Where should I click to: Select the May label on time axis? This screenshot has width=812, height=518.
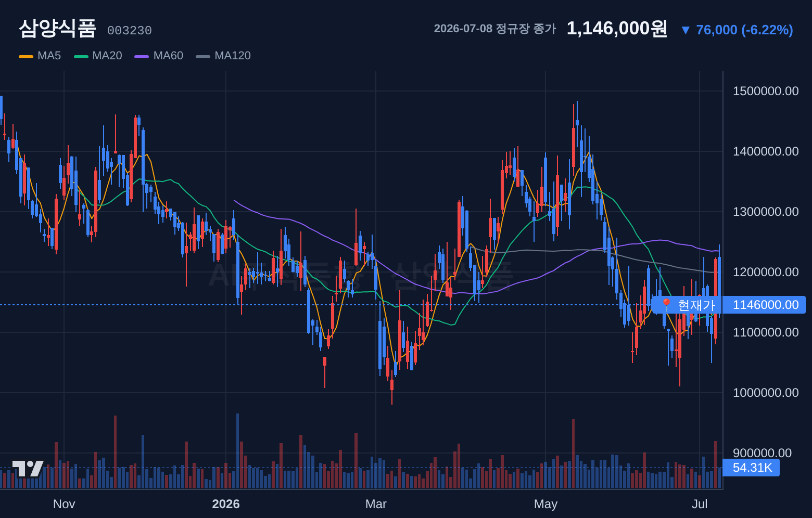(x=545, y=504)
